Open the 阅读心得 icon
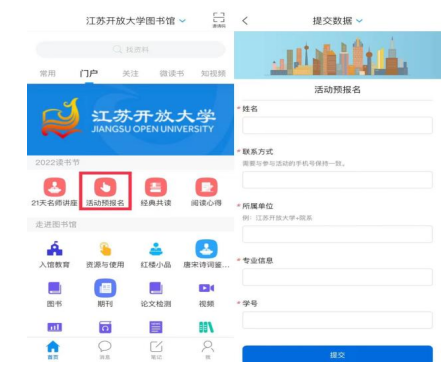 206,187
